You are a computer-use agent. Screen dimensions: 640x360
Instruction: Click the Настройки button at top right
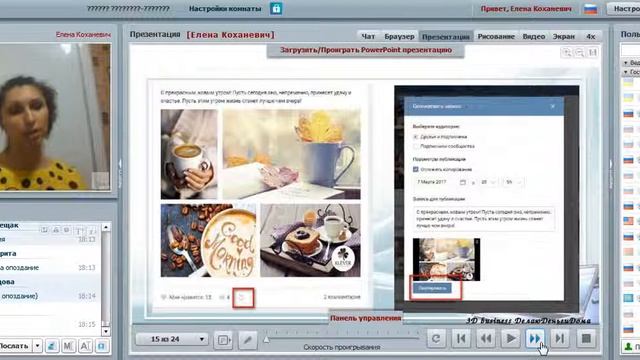point(624,9)
